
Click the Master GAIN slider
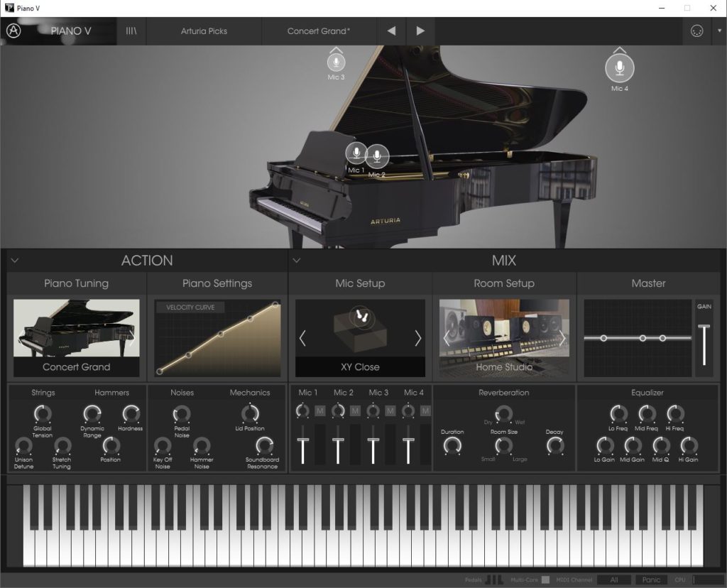(x=704, y=328)
